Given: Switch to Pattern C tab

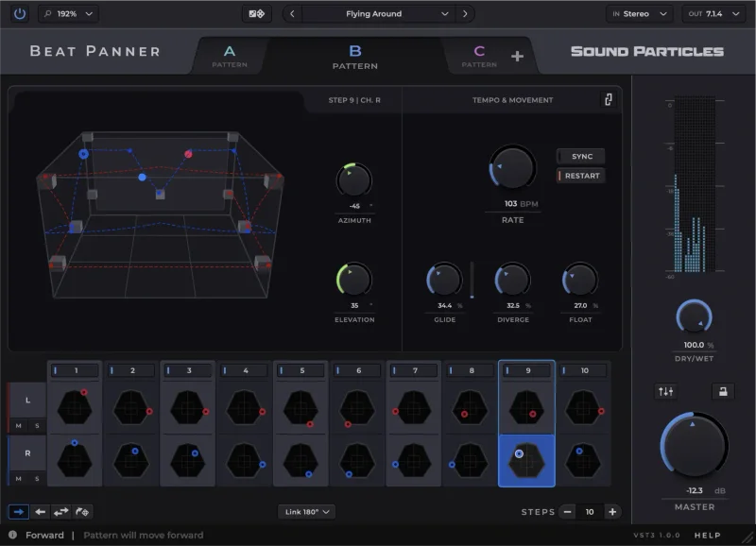Looking at the screenshot, I should coord(479,57).
